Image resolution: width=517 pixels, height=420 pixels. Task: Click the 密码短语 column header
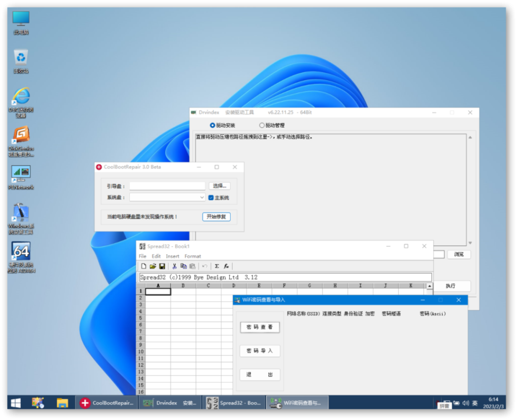coord(391,313)
